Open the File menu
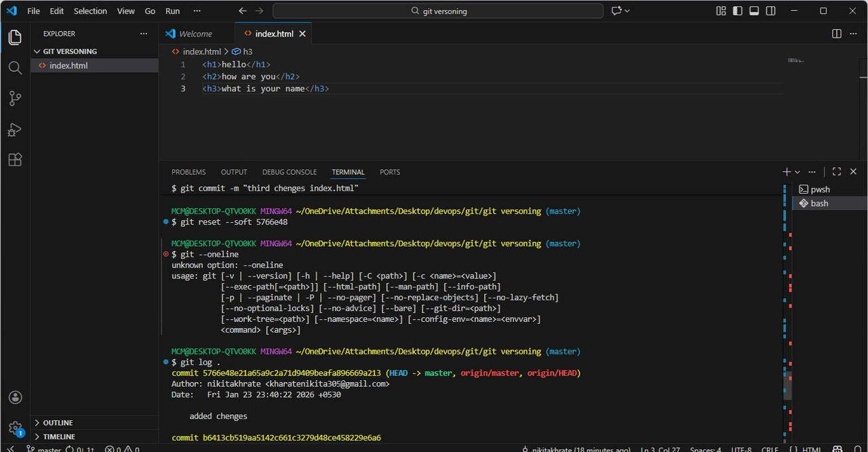The image size is (868, 452). click(x=33, y=11)
